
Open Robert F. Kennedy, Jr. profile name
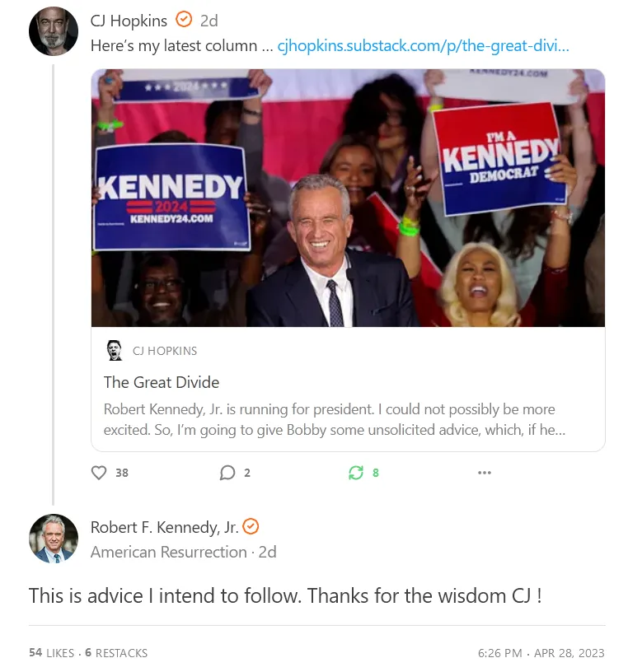[164, 527]
